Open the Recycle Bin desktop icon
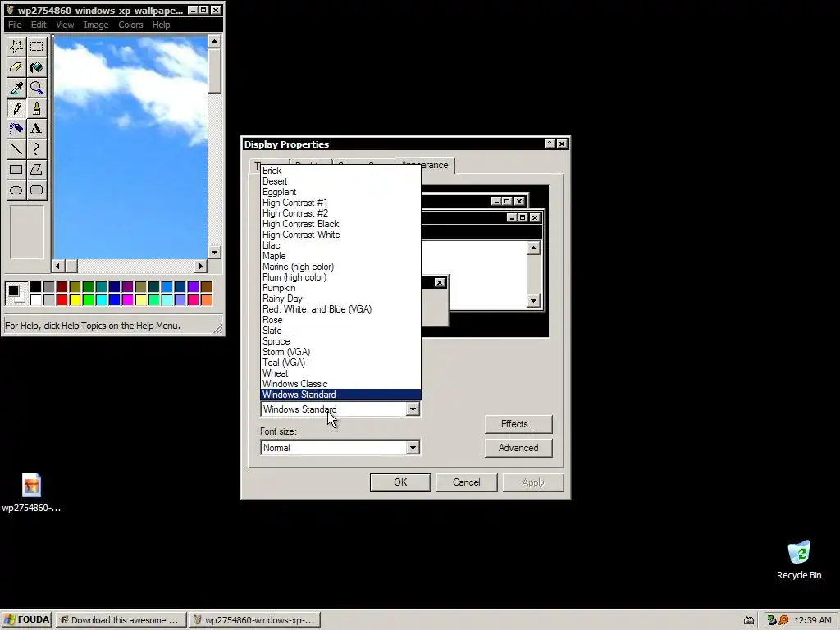 pyautogui.click(x=799, y=559)
